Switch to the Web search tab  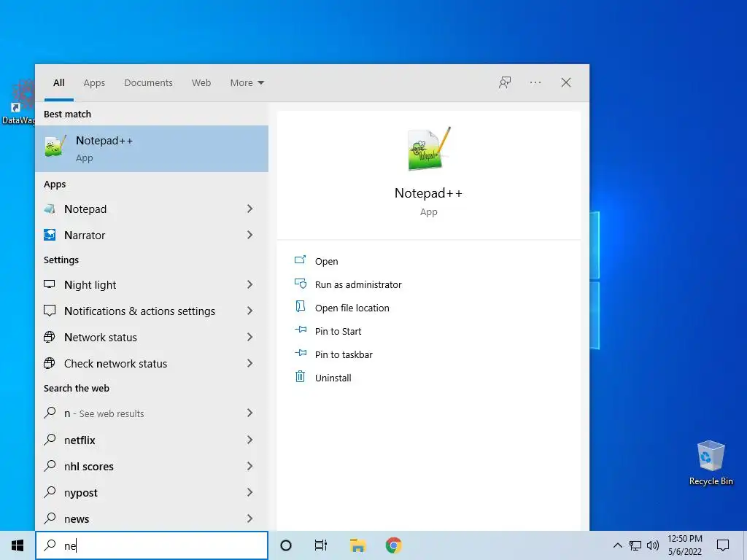tap(201, 83)
